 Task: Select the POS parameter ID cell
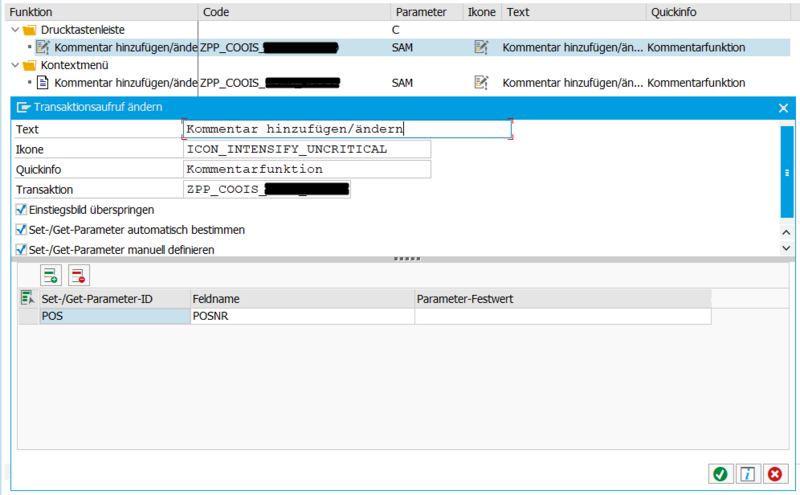click(115, 316)
